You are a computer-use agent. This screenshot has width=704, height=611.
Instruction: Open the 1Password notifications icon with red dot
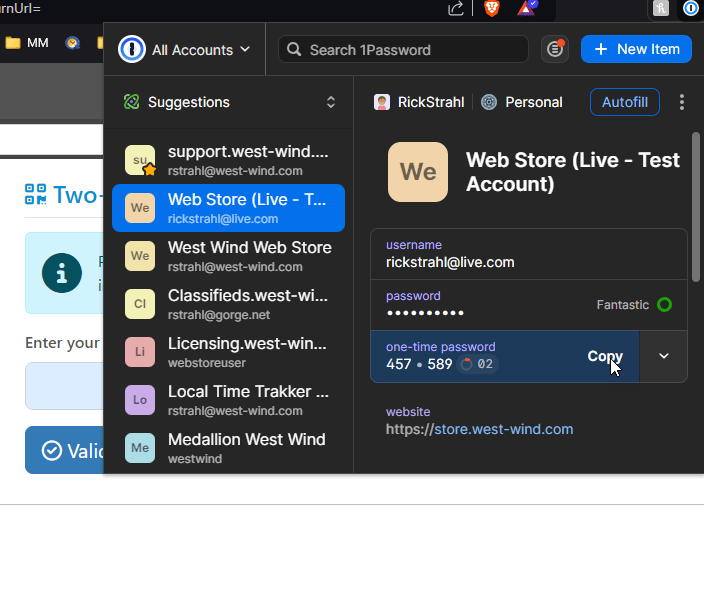coord(555,49)
